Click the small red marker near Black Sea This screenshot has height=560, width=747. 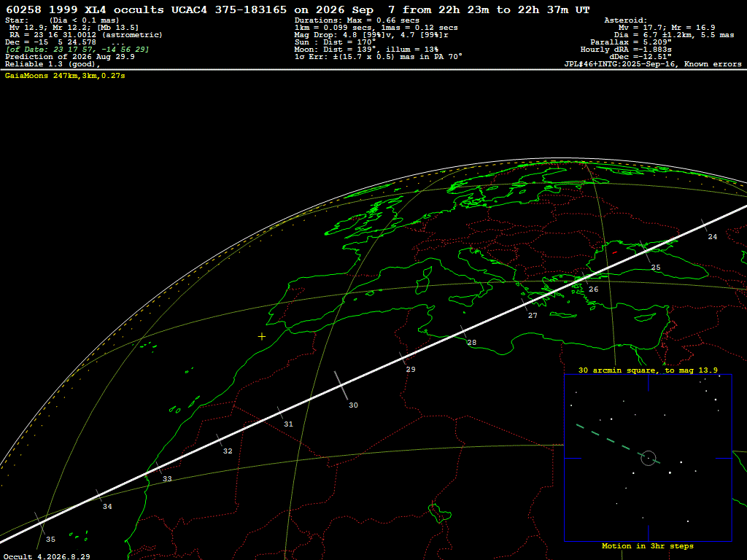[x=615, y=252]
